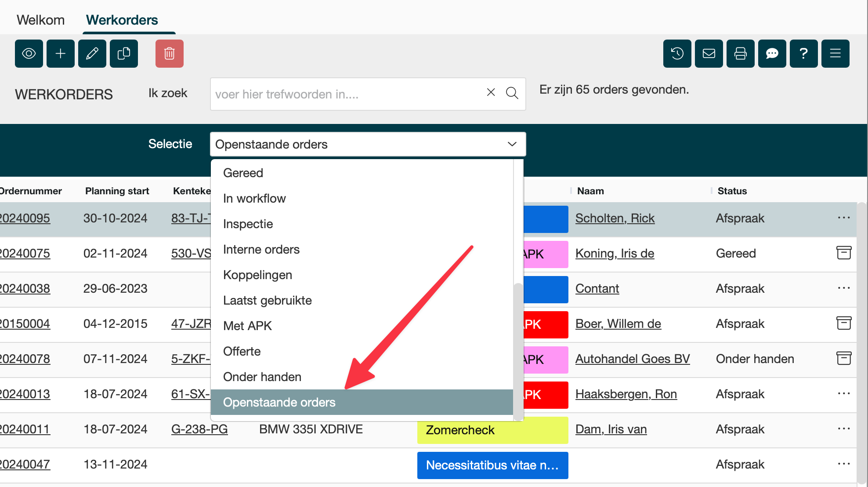Copy the order with the duplicate icon
Viewport: 868px width, 487px height.
coord(124,54)
